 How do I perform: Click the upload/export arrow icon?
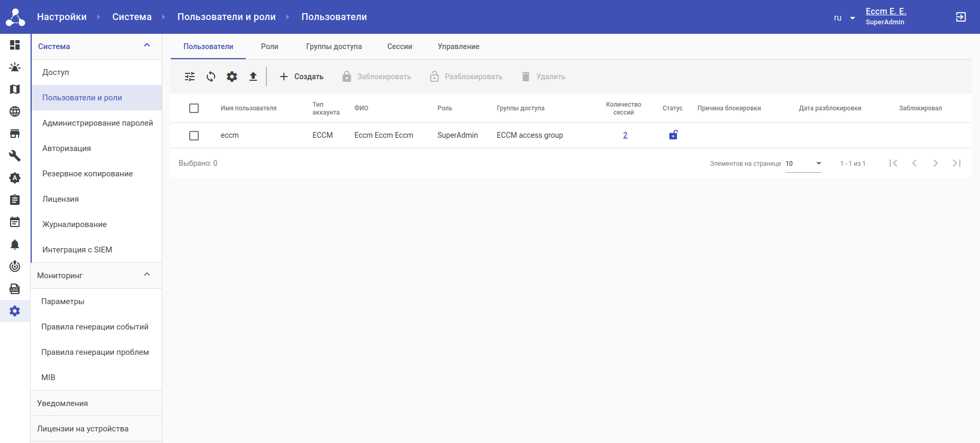click(253, 77)
